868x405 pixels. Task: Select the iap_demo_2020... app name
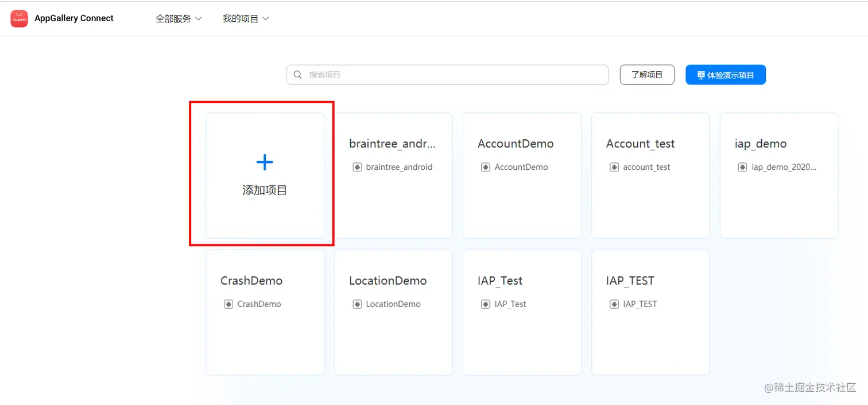pos(784,167)
